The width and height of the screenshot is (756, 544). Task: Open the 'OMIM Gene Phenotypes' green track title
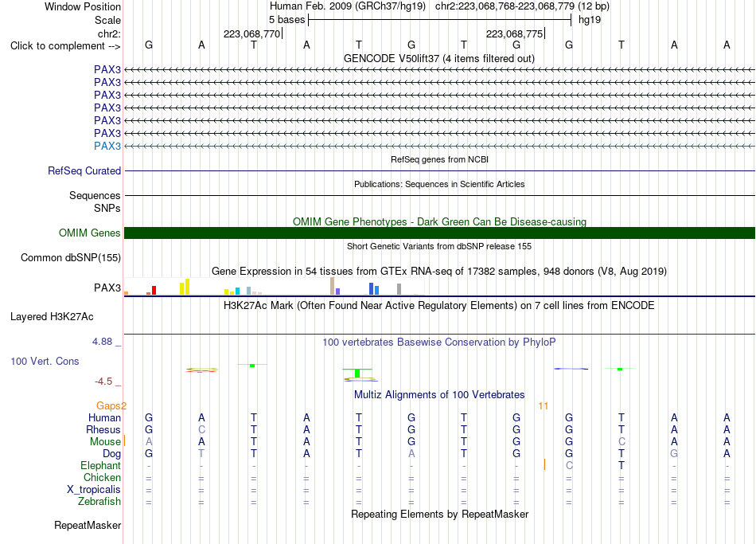tap(439, 221)
